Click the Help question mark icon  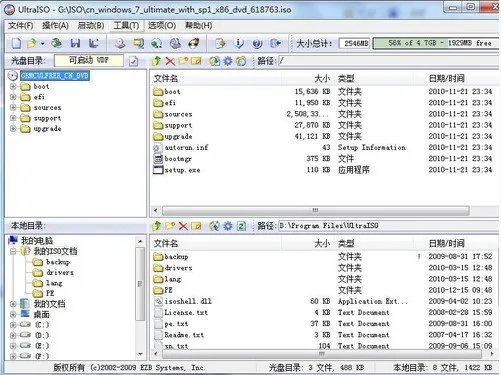pyautogui.click(x=257, y=43)
